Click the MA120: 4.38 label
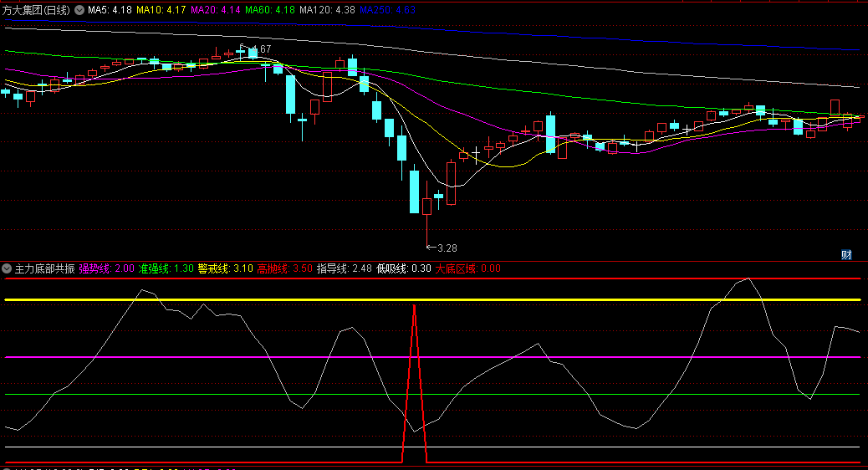 [x=327, y=10]
